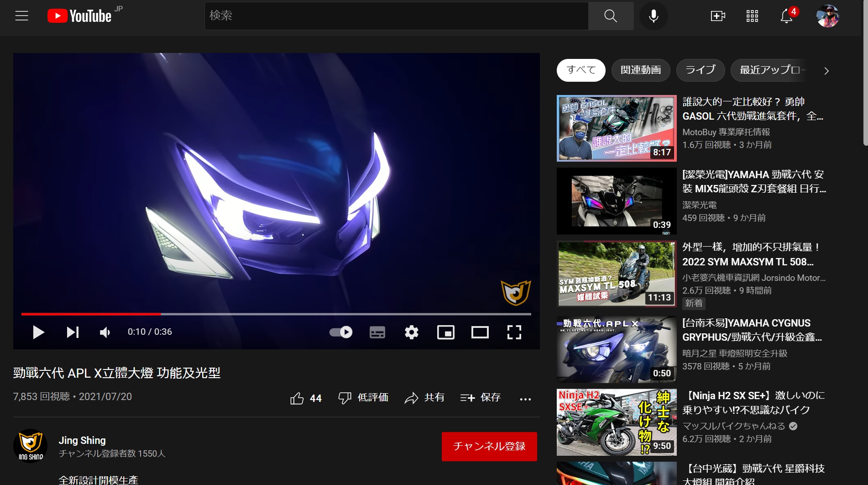
Task: Open title 誰說大的一定比較好 video link
Action: [753, 109]
